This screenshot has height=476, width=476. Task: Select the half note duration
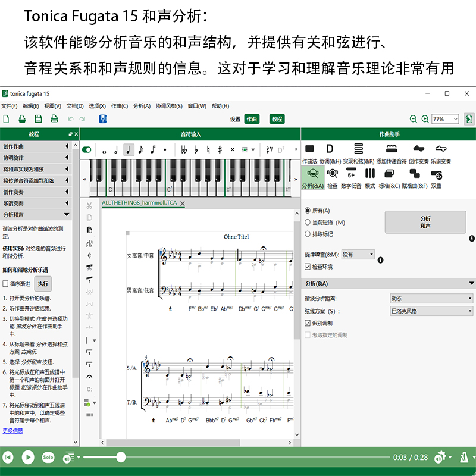[x=116, y=150]
